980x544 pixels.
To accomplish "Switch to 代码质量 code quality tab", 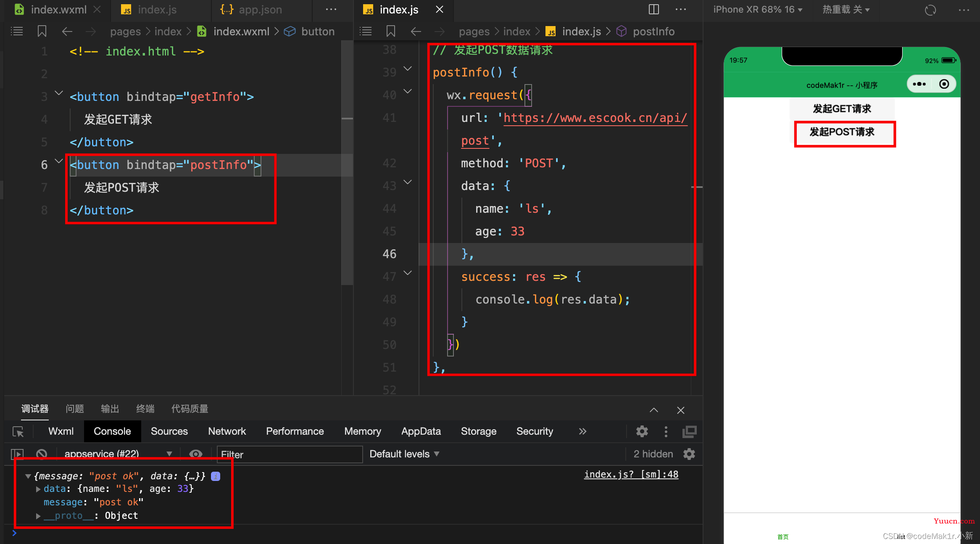I will (190, 409).
